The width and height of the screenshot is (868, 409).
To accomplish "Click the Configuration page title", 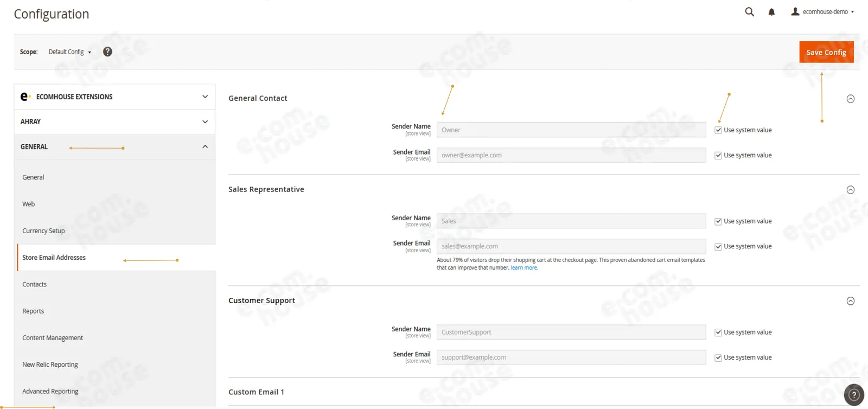I will (x=52, y=14).
